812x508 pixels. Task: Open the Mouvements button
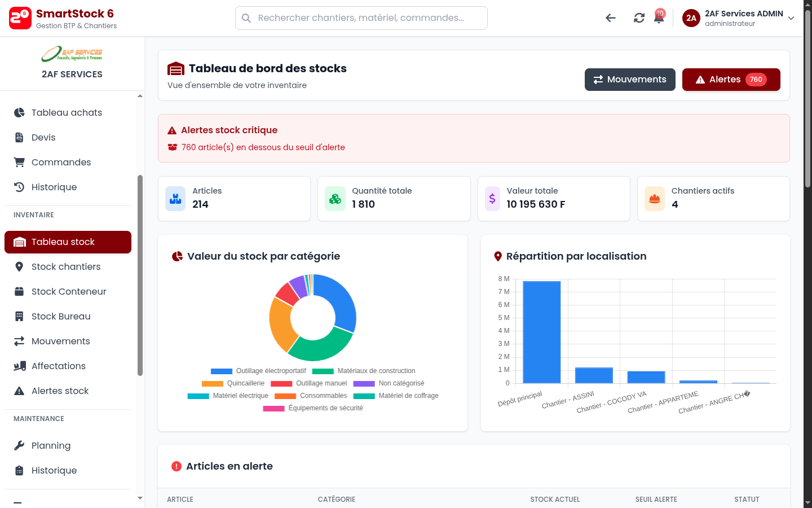click(630, 80)
